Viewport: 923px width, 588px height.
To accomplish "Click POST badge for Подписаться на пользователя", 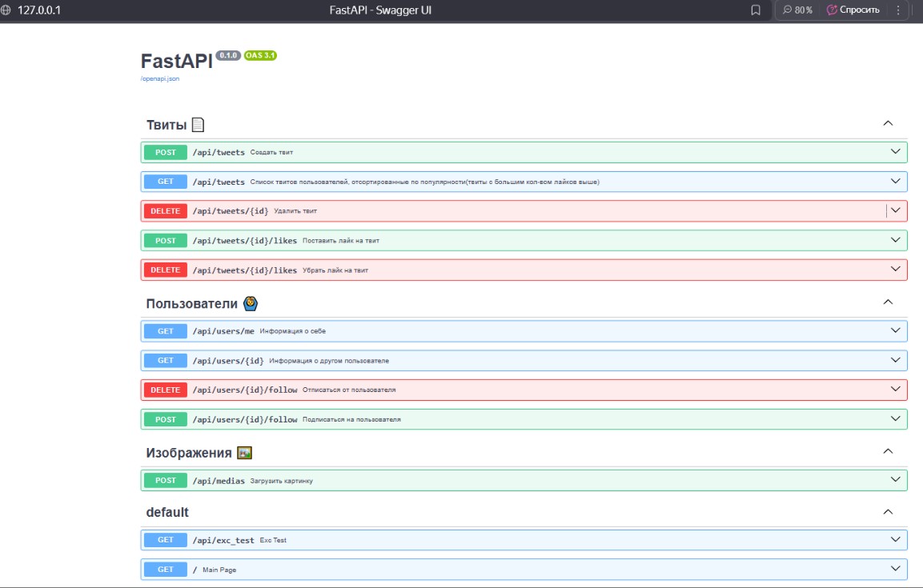I will pyautogui.click(x=166, y=419).
